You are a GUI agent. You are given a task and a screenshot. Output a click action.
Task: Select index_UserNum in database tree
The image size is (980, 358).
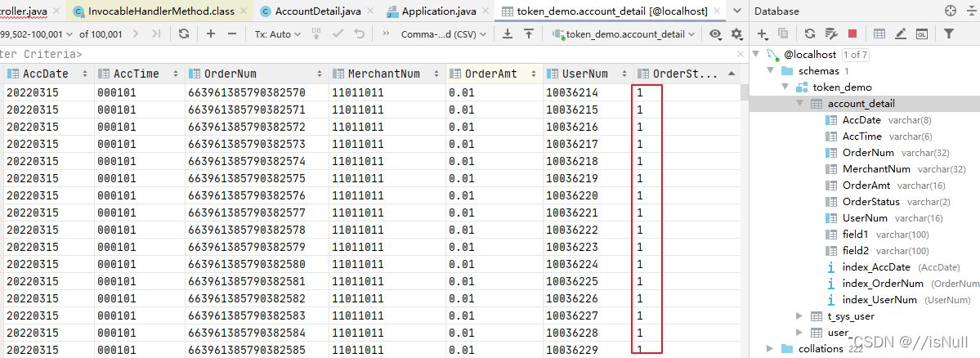880,300
